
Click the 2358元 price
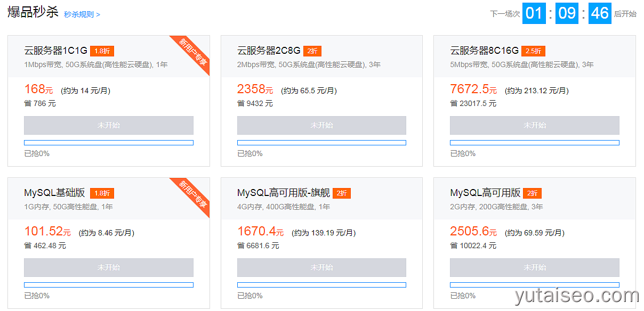pyautogui.click(x=255, y=89)
